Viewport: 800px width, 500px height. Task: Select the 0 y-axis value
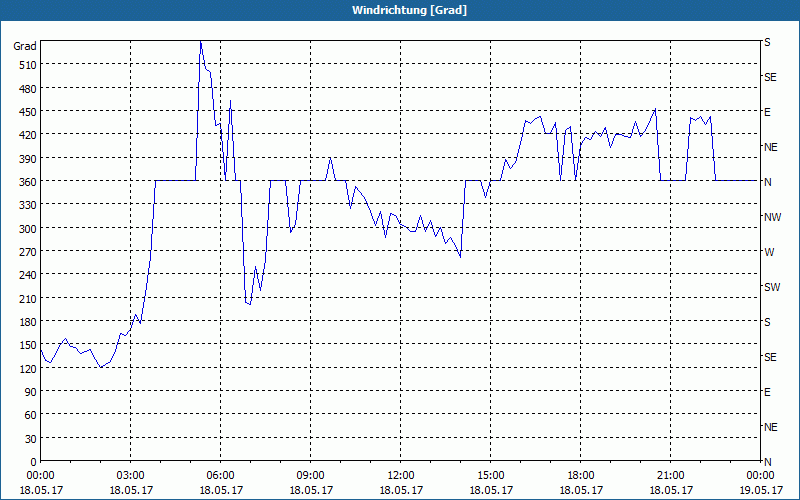34,462
